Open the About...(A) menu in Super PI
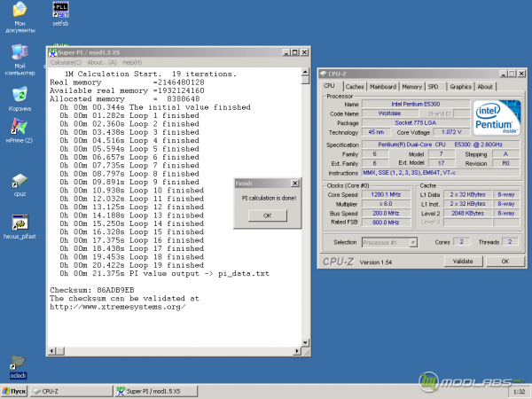 tap(102, 62)
